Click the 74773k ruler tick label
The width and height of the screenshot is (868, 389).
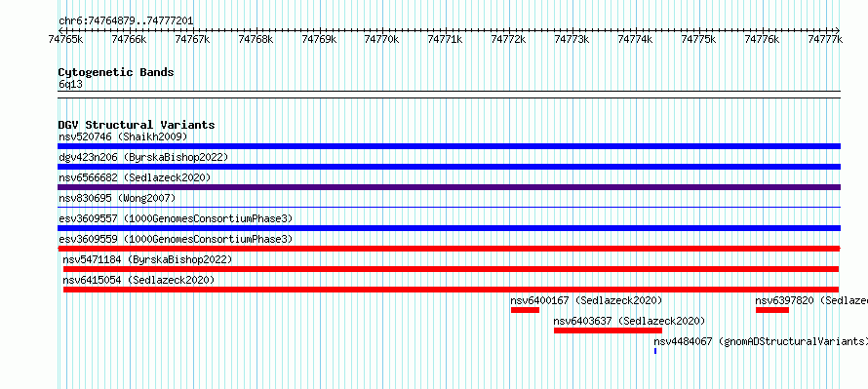click(x=572, y=39)
